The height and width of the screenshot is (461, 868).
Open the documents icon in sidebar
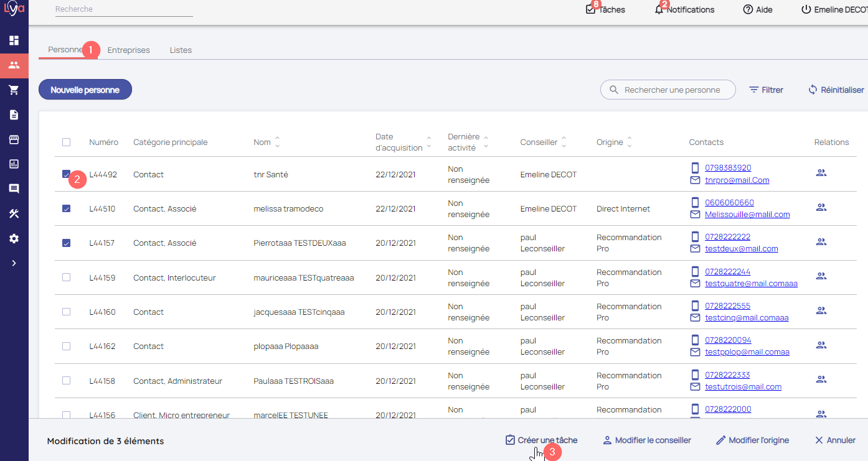pos(14,115)
